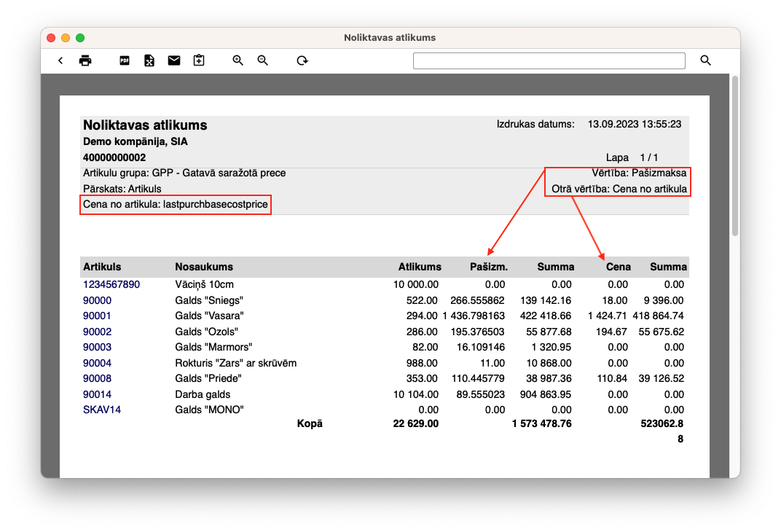The width and height of the screenshot is (781, 532).
Task: Click the page indicator Lapa 1 / 1
Action: pyautogui.click(x=632, y=157)
